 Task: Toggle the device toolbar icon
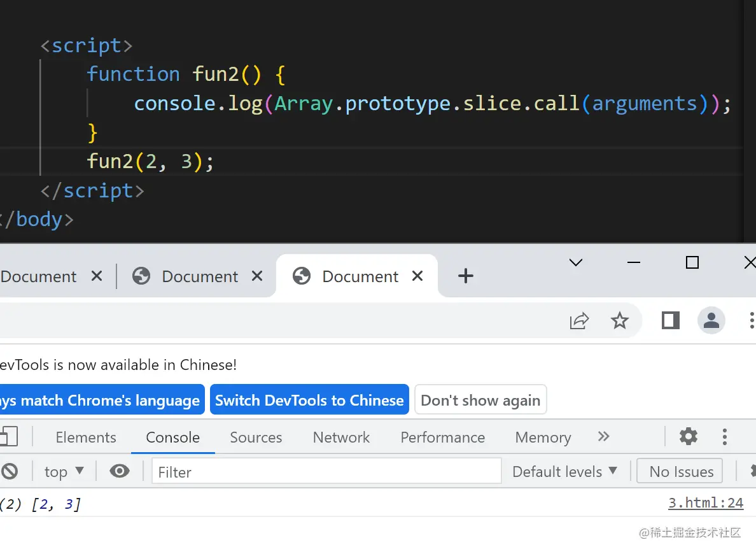click(8, 437)
